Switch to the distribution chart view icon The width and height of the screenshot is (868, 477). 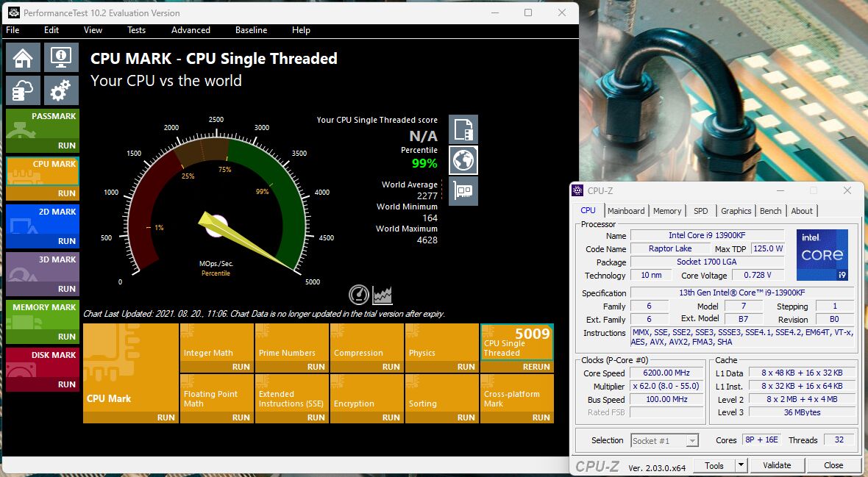[383, 295]
